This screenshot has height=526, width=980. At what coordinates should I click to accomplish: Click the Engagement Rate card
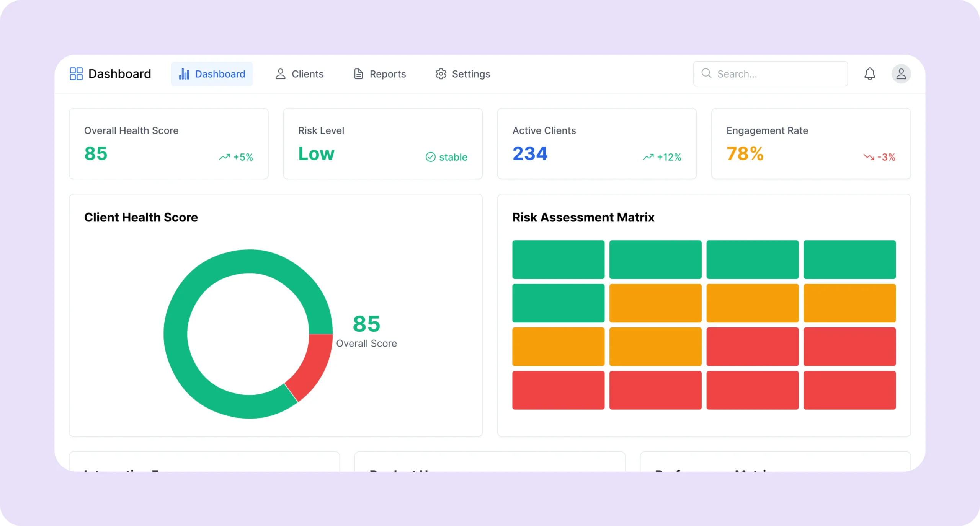point(810,143)
